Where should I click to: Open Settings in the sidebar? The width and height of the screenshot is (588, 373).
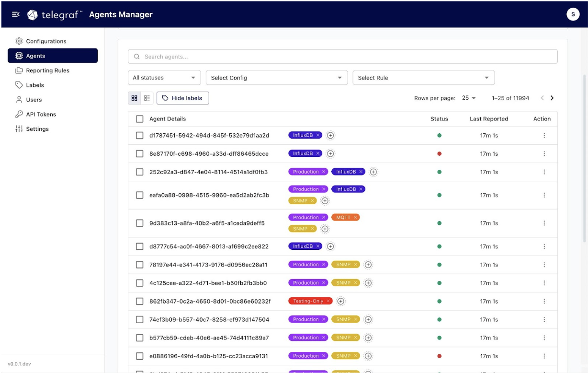53,129
